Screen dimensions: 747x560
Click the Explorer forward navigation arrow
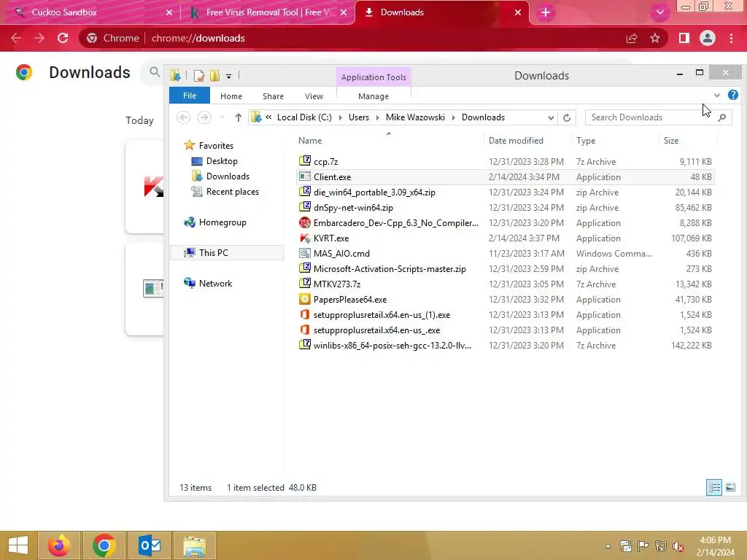[x=204, y=117]
